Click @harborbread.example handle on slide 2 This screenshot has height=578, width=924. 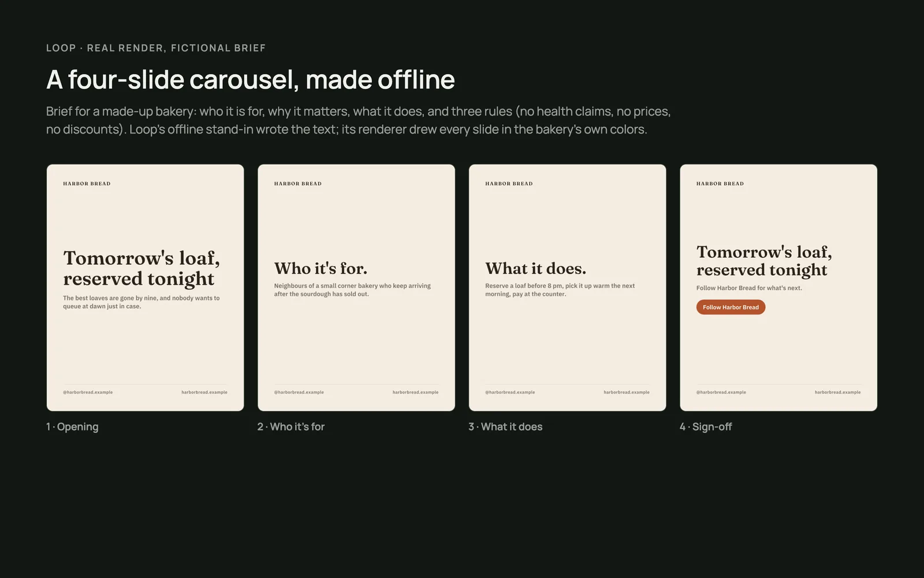click(299, 392)
